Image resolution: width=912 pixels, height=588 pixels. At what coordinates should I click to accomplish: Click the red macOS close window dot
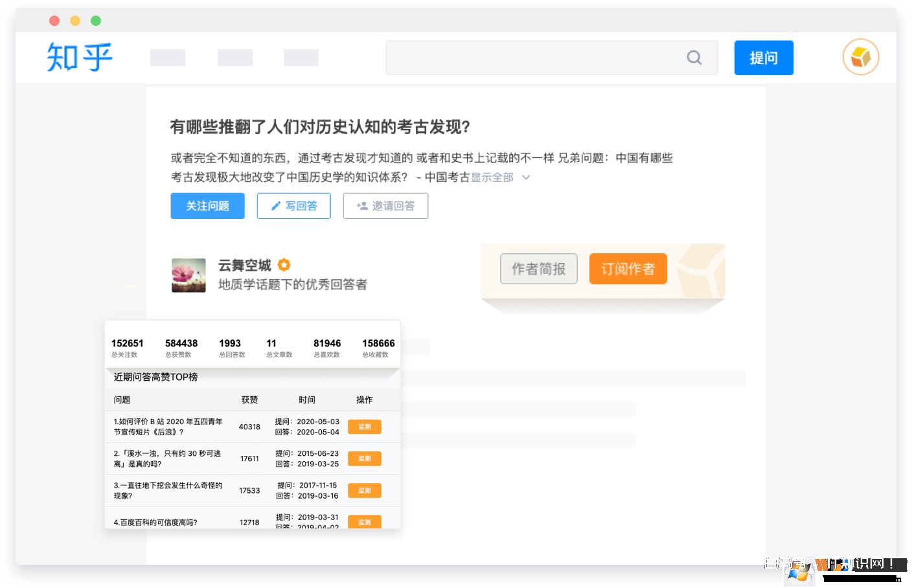pos(54,21)
